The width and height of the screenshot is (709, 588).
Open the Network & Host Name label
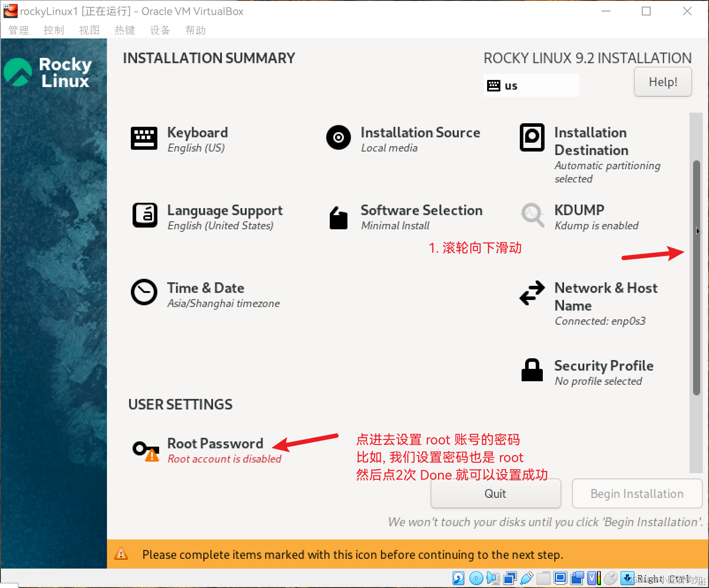[x=606, y=297]
